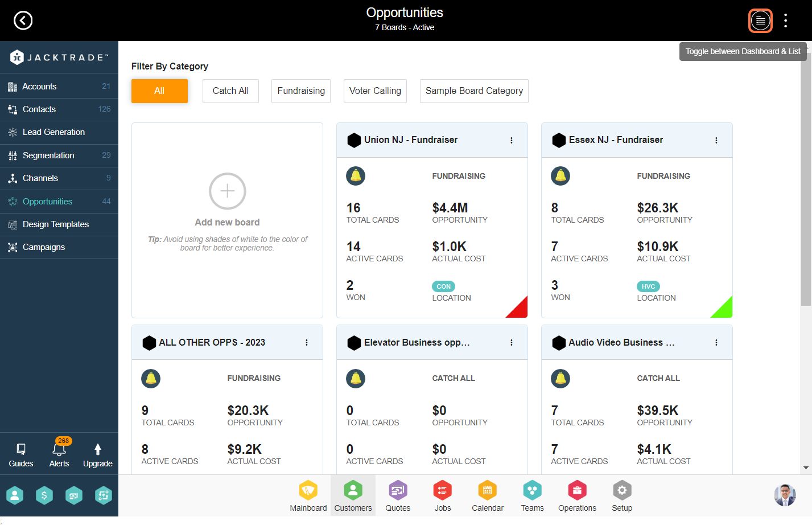Image resolution: width=812 pixels, height=525 pixels.
Task: Open Contacts in the sidebar
Action: tap(59, 109)
